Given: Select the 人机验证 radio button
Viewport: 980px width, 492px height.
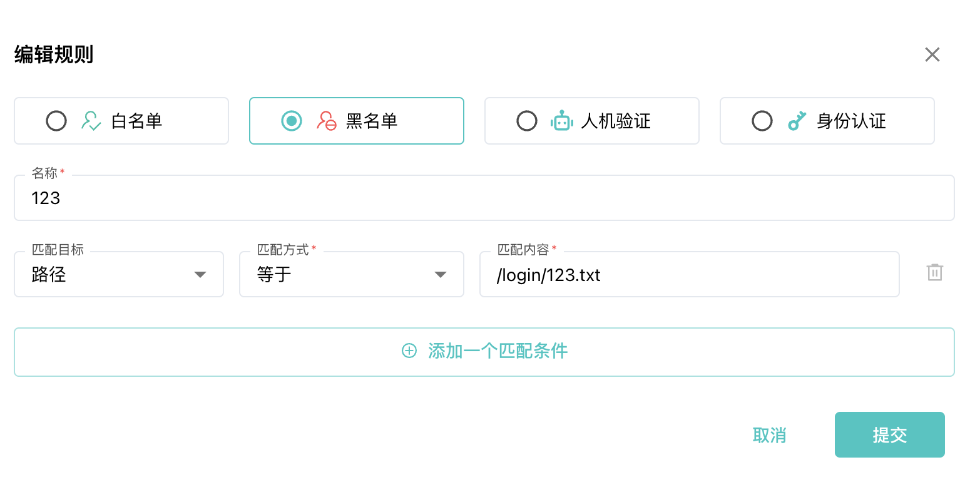Looking at the screenshot, I should point(527,121).
